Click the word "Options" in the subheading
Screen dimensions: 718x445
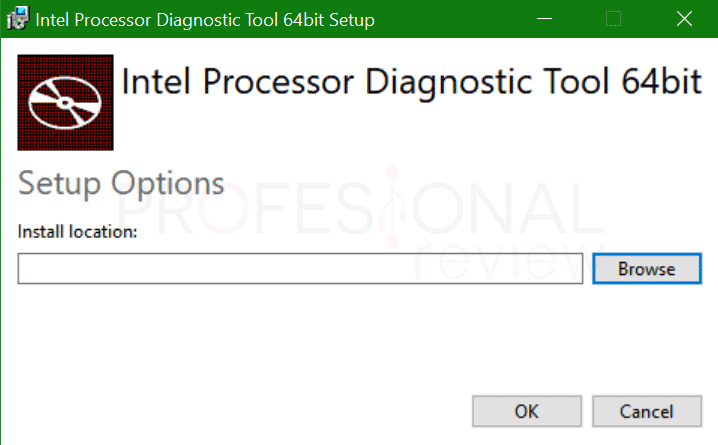(168, 184)
